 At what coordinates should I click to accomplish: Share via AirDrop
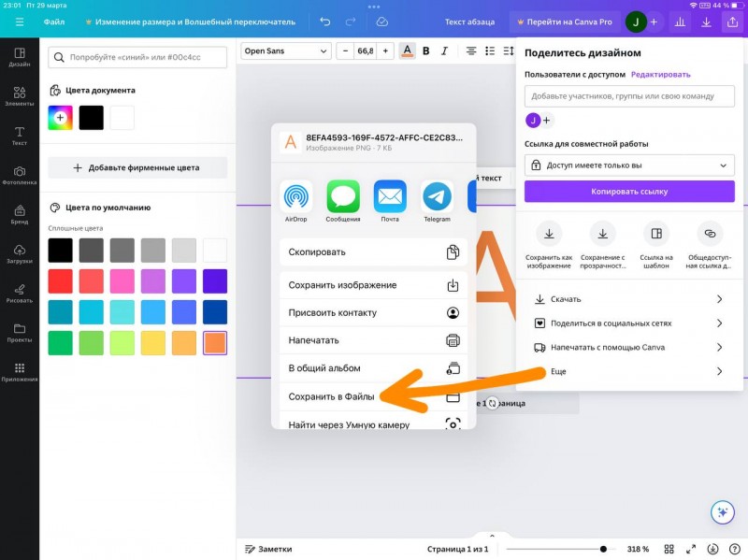pos(295,201)
